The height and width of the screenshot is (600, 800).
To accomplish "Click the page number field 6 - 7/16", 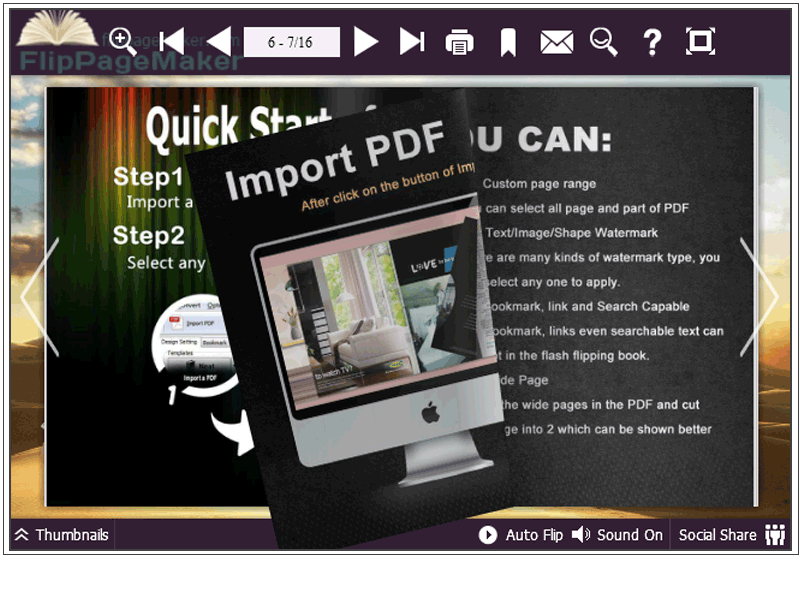I will (x=291, y=42).
